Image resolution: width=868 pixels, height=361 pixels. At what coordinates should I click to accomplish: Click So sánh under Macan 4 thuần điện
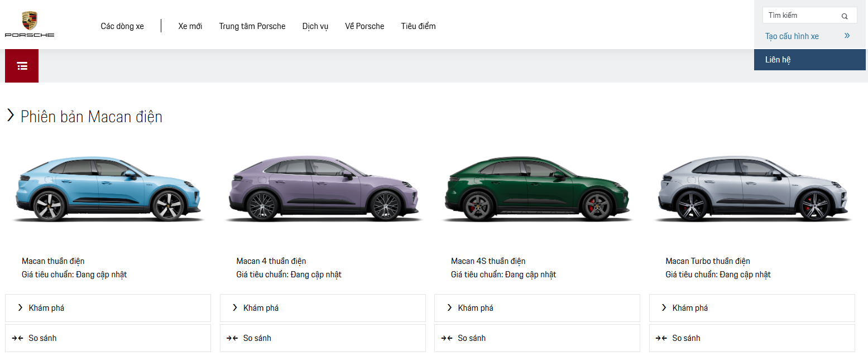[x=258, y=338]
